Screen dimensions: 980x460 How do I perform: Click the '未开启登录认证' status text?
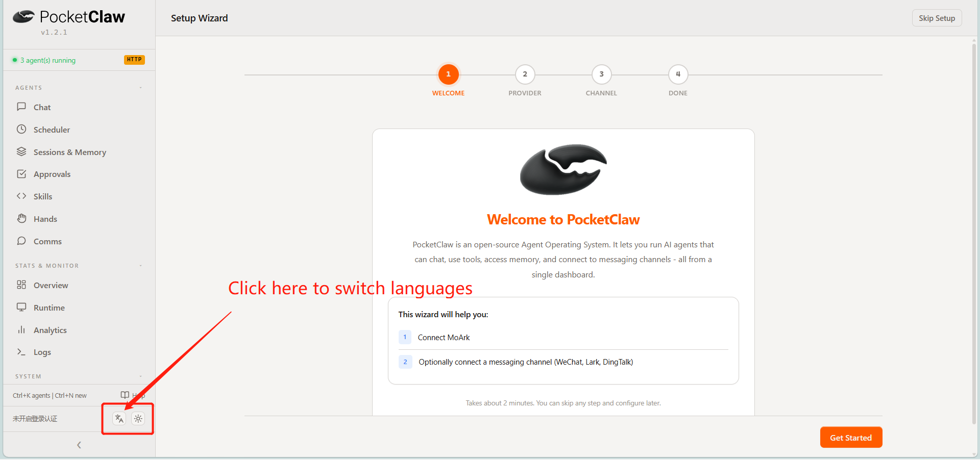click(35, 419)
